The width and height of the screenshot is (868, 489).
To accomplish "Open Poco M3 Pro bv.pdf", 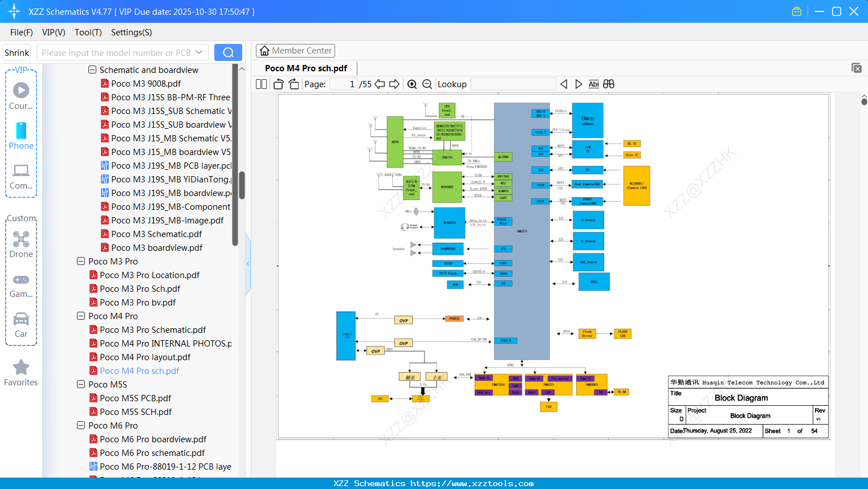I will click(137, 303).
